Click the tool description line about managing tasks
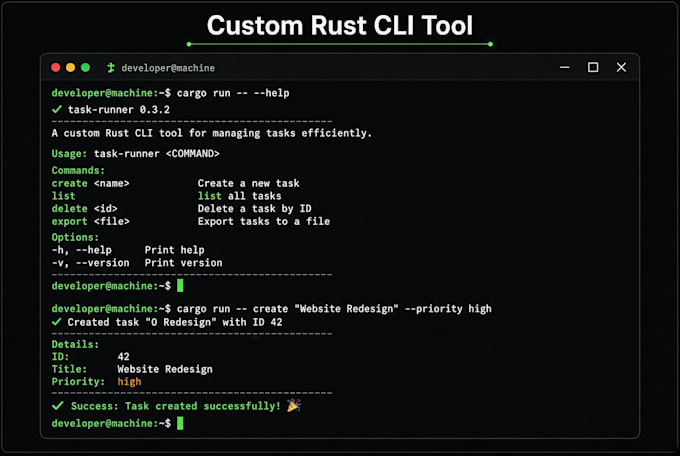 212,133
